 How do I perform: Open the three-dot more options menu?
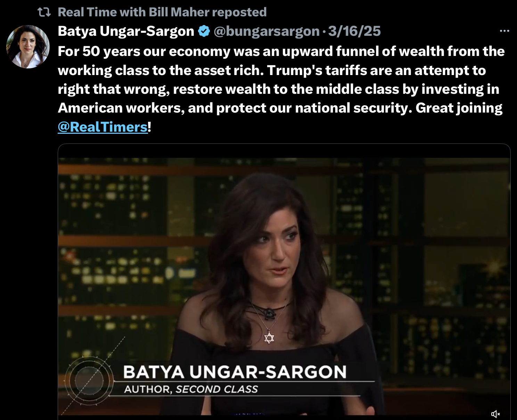click(504, 31)
